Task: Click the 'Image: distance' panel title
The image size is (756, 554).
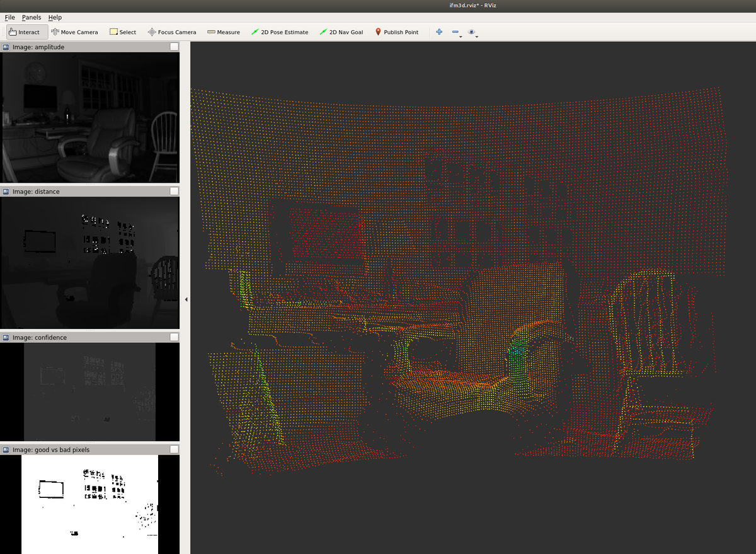Action: (36, 191)
